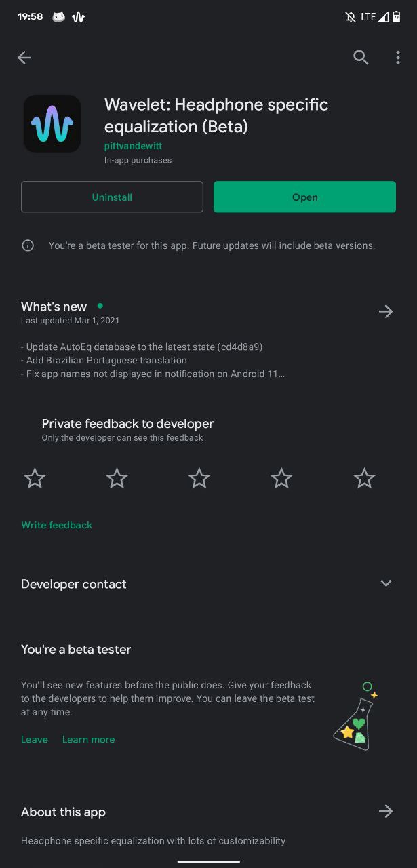Rate the app four stars
The image size is (417, 868).
(281, 479)
